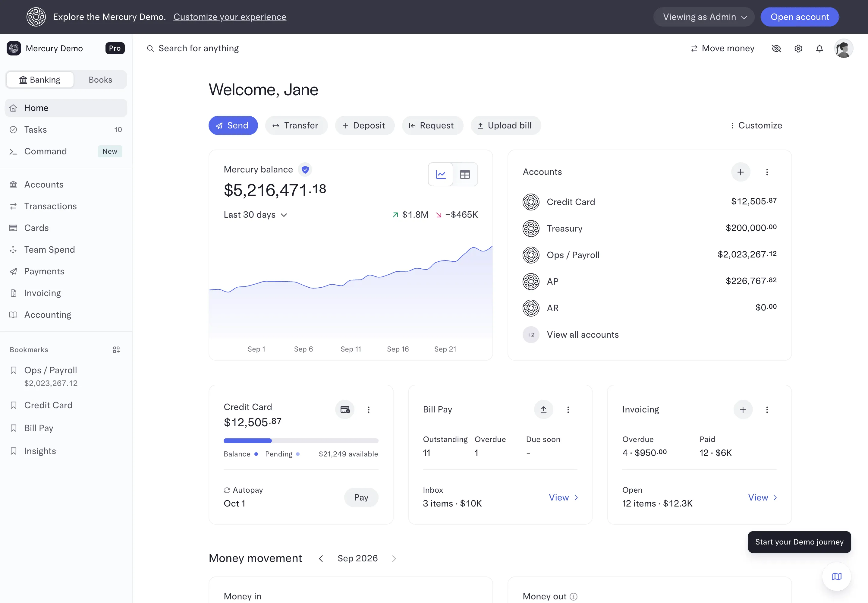Open the Ops / Payroll account row
Screen dimensions: 868x603
point(649,255)
